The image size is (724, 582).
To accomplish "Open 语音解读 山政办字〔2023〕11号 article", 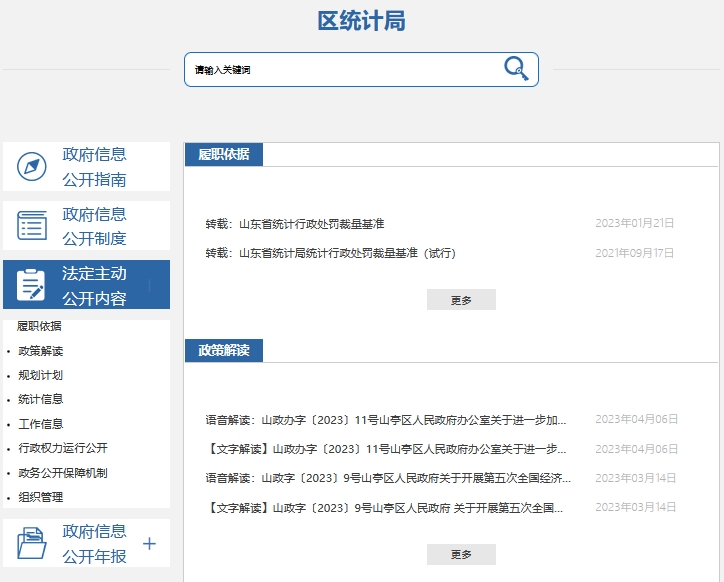I will (x=386, y=419).
